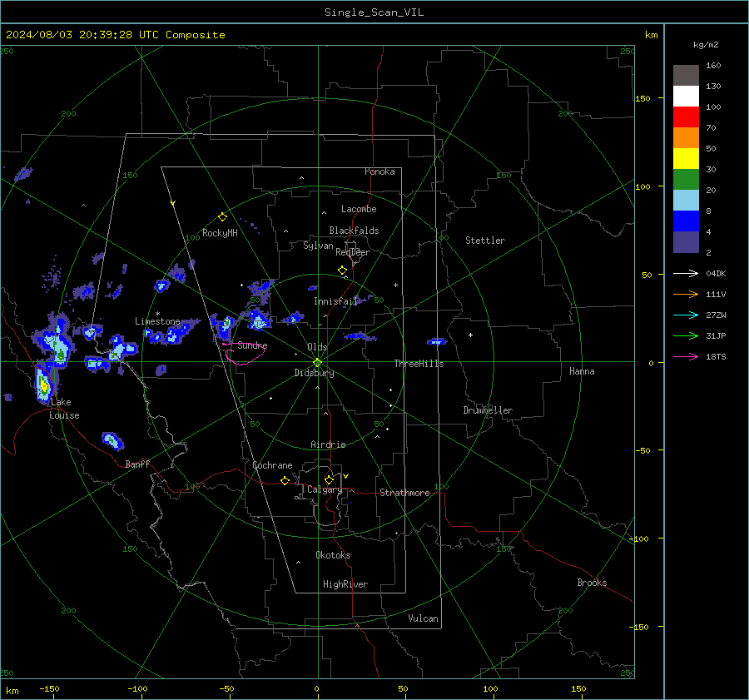Click the Strathmore city label
This screenshot has height=700, width=749.
pos(404,493)
